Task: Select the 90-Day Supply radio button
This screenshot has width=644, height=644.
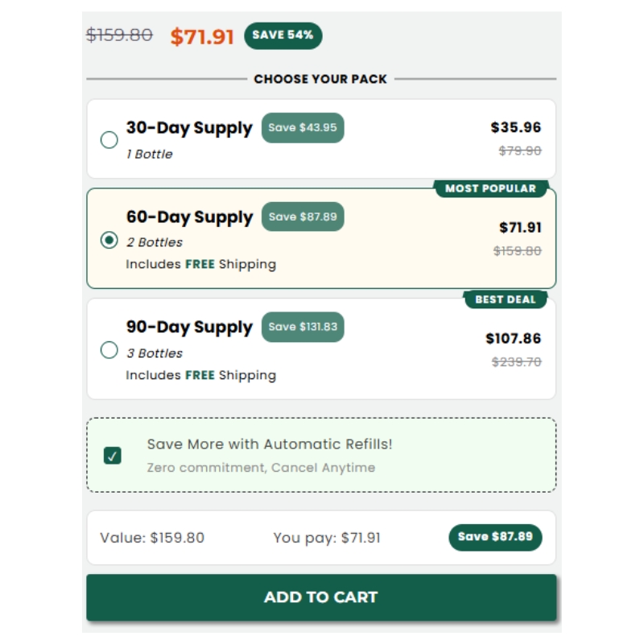Action: coord(109,350)
